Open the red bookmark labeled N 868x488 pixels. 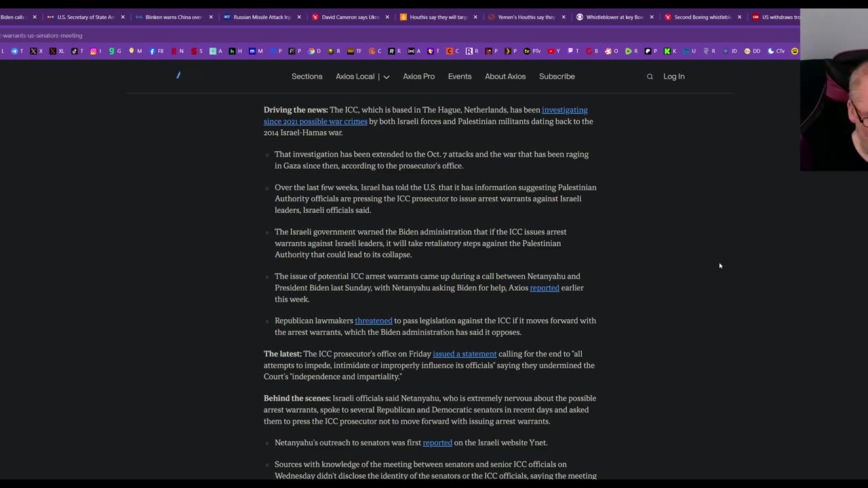point(178,51)
